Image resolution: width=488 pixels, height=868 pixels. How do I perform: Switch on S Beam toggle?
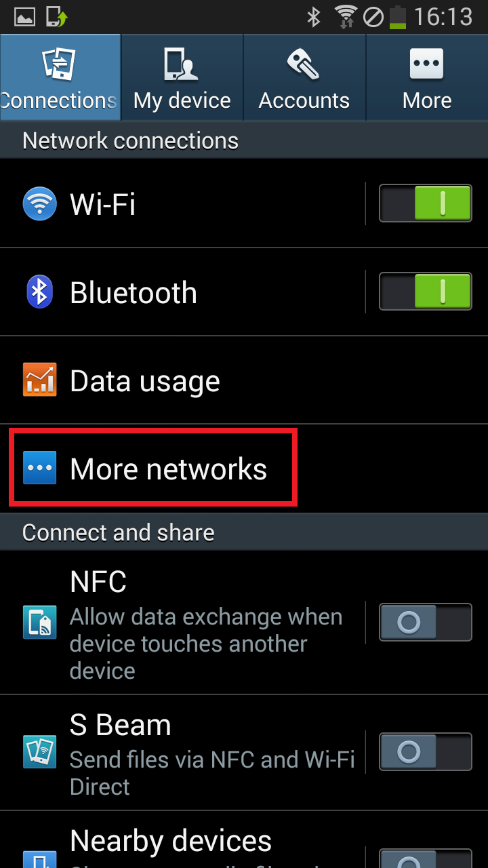[x=425, y=751]
